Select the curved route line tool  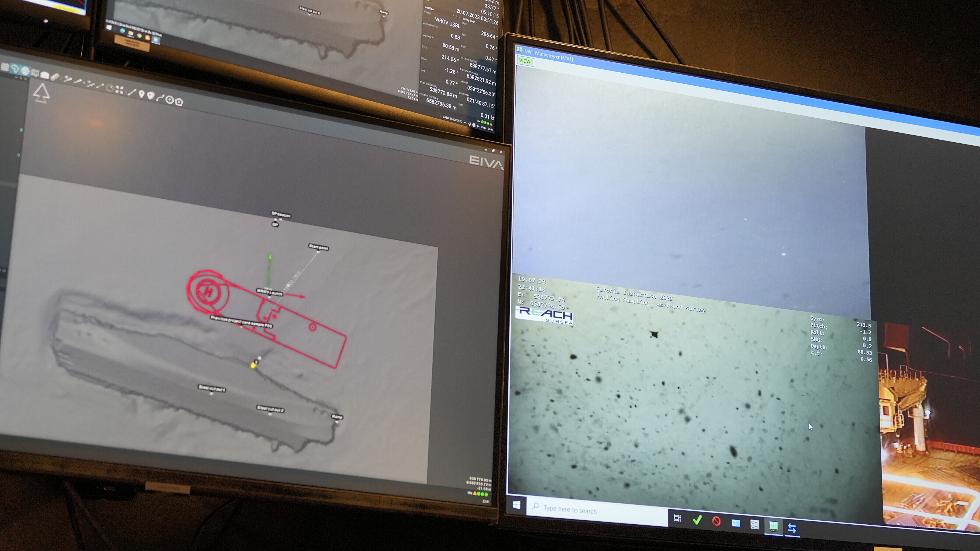tap(160, 98)
